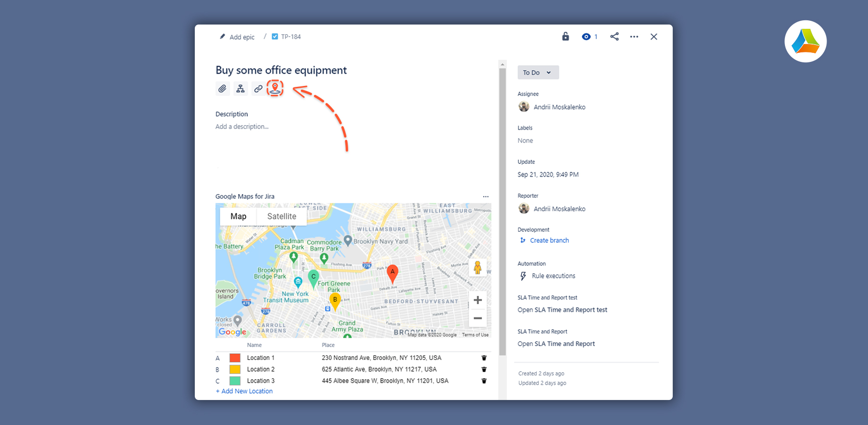Delete Location 2 with trash icon
Viewport: 868px width, 425px height.
(x=484, y=369)
